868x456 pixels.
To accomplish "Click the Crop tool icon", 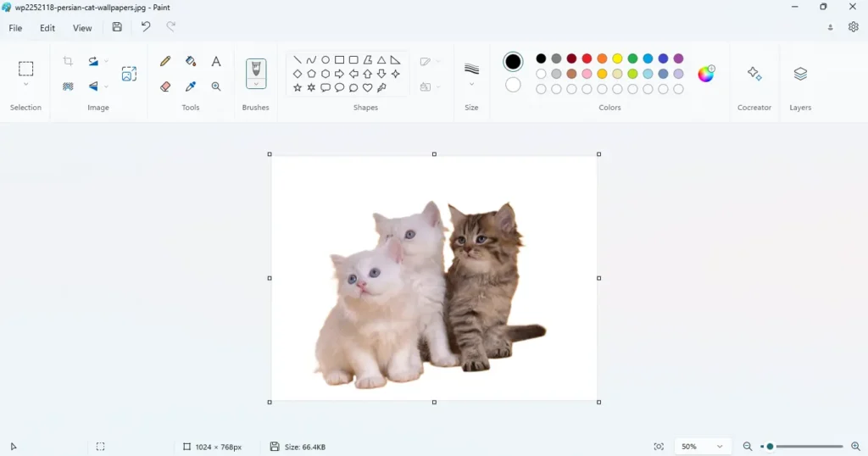I will 68,61.
